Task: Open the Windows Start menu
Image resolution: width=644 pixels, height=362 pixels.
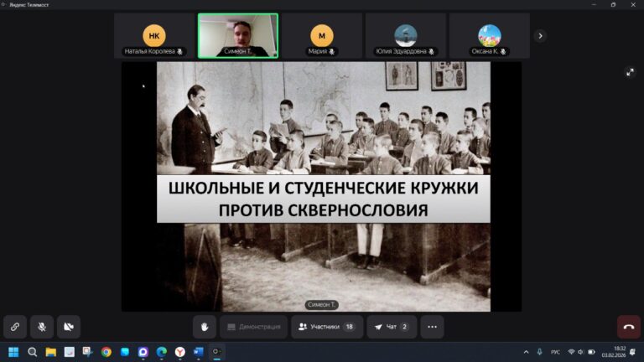Action: click(x=13, y=352)
